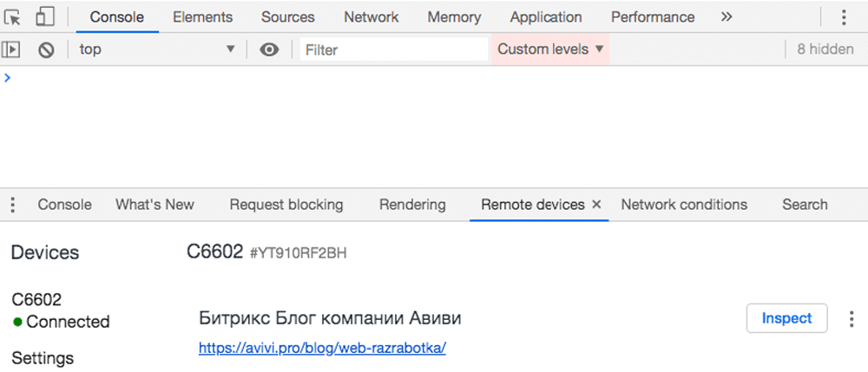Open DevTools main three-dot menu
868x372 pixels.
(x=844, y=17)
